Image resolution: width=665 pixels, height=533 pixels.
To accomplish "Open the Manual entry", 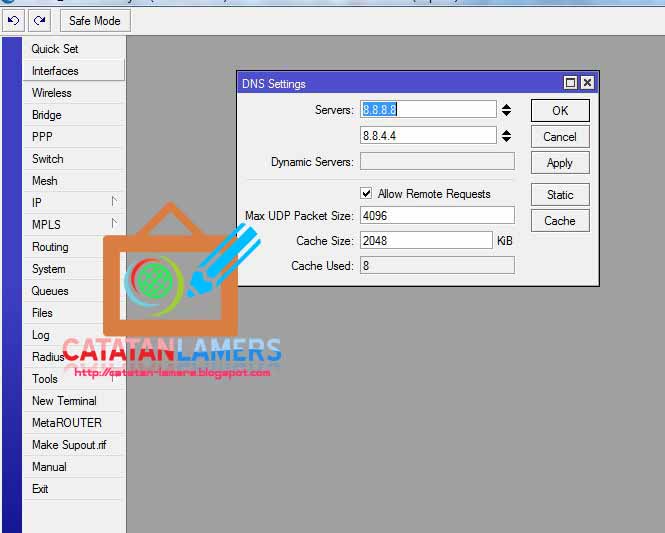I will click(x=74, y=467).
